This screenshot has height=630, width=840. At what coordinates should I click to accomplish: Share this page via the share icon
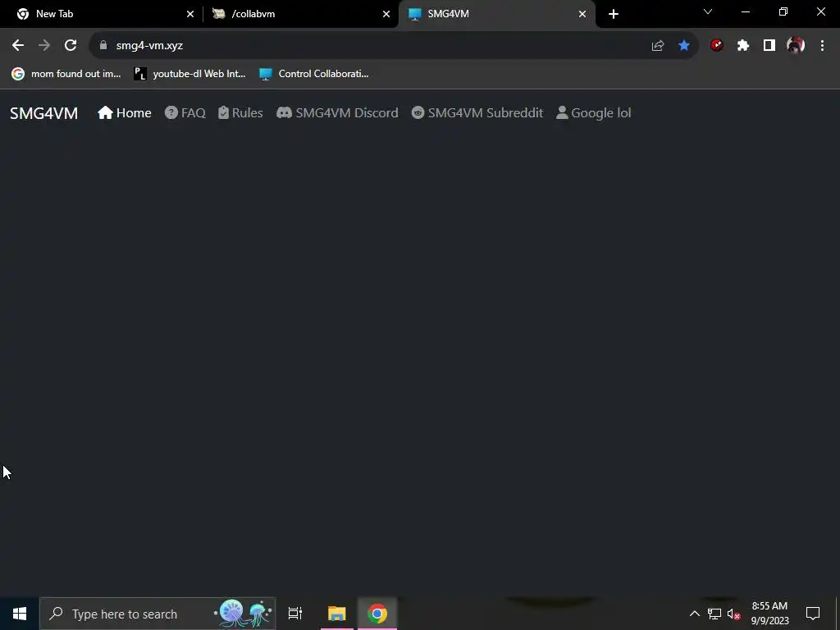[x=658, y=46]
